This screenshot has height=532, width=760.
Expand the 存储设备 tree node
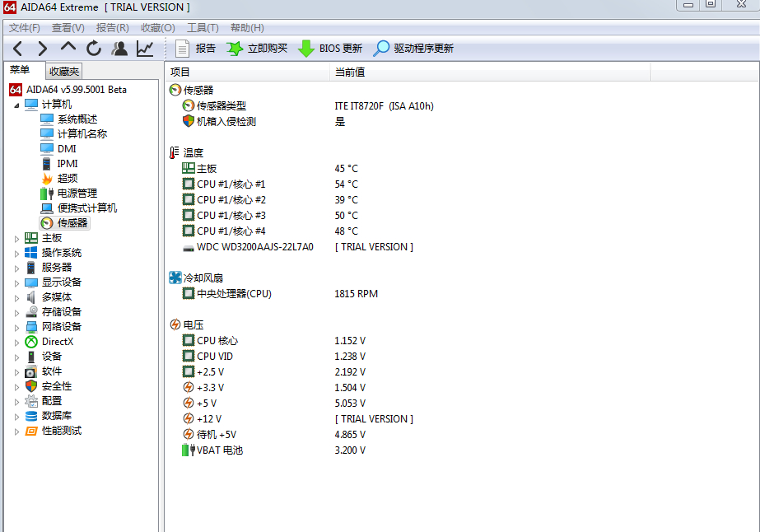tap(16, 313)
